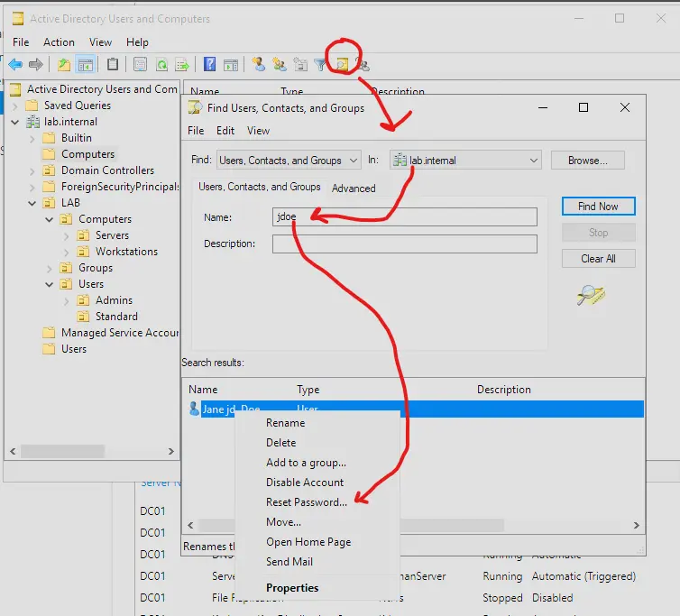This screenshot has width=680, height=616.
Task: Collapse the LAB organizational unit
Action: 32,204
